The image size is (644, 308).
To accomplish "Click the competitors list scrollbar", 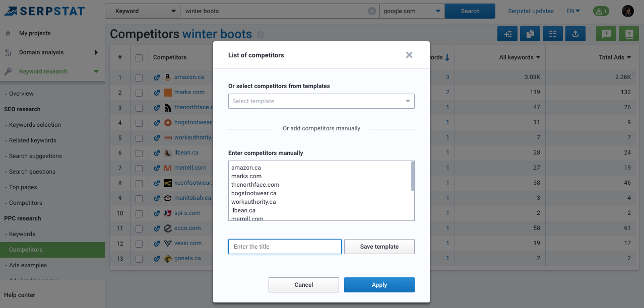I will (x=413, y=176).
